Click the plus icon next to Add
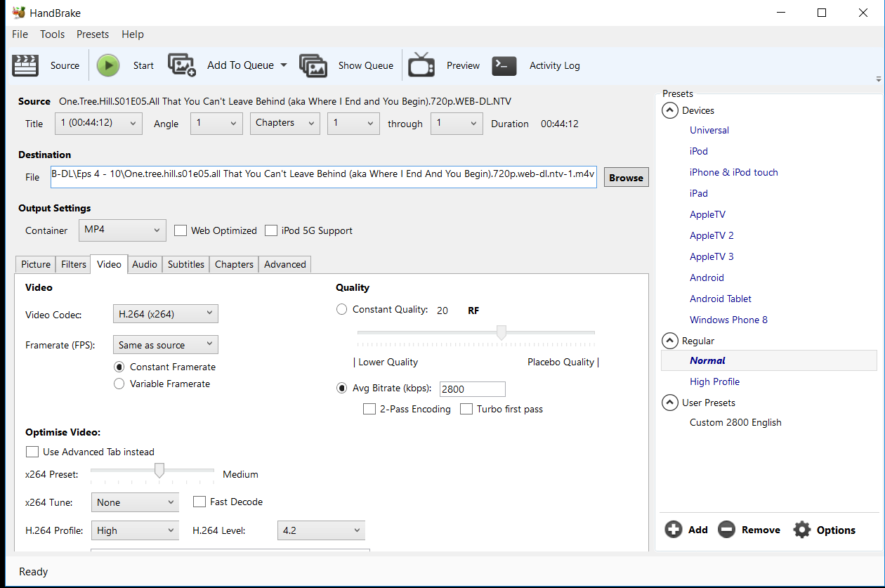Image resolution: width=885 pixels, height=588 pixels. [674, 530]
